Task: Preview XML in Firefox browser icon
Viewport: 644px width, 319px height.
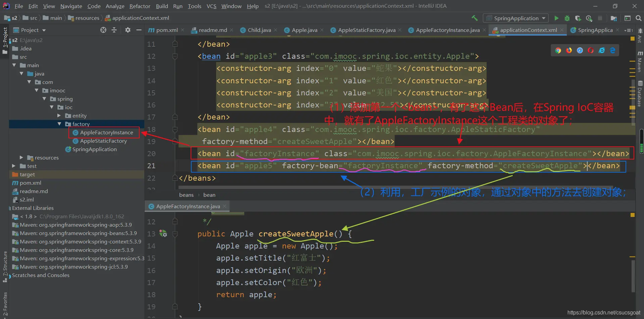Action: pos(569,50)
